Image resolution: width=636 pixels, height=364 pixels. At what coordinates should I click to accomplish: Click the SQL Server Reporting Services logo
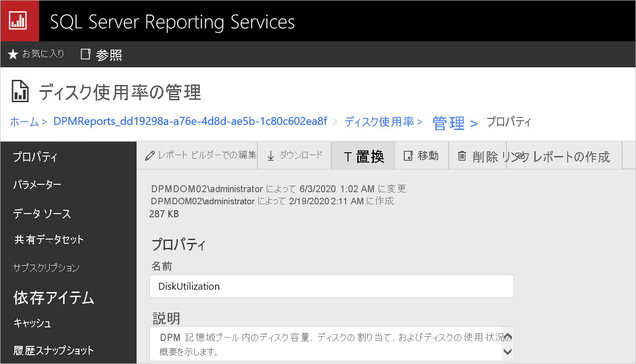point(20,20)
